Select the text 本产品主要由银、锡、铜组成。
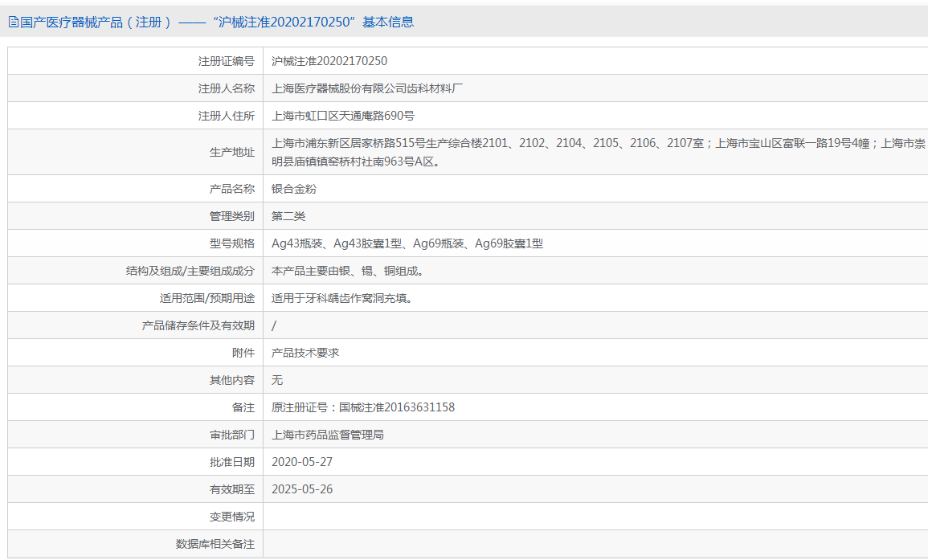 350,271
